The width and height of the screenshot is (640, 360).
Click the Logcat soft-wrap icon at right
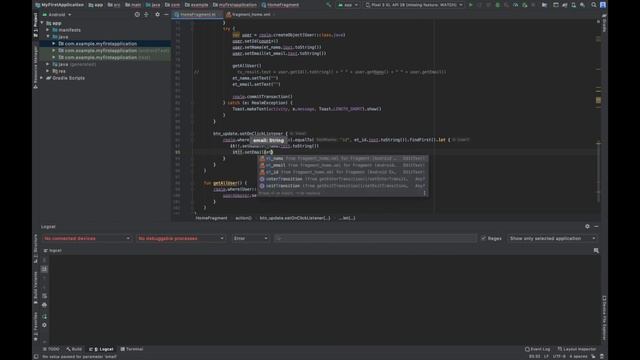pyautogui.click(x=596, y=250)
